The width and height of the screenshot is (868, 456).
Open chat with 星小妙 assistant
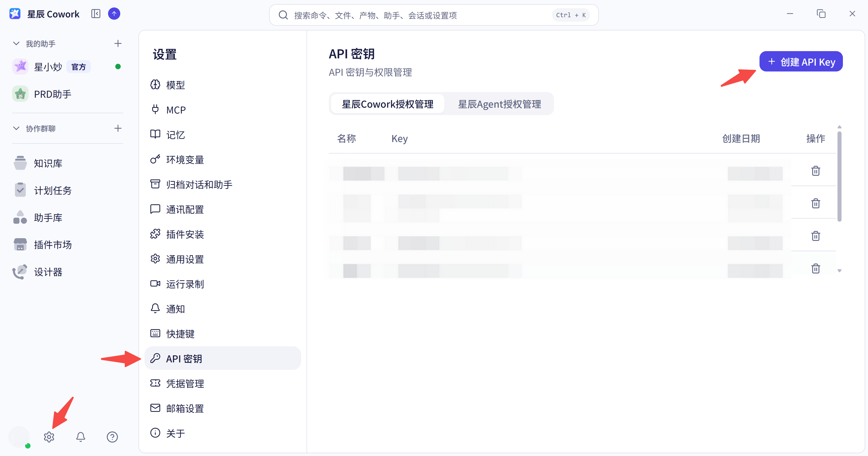[68, 67]
